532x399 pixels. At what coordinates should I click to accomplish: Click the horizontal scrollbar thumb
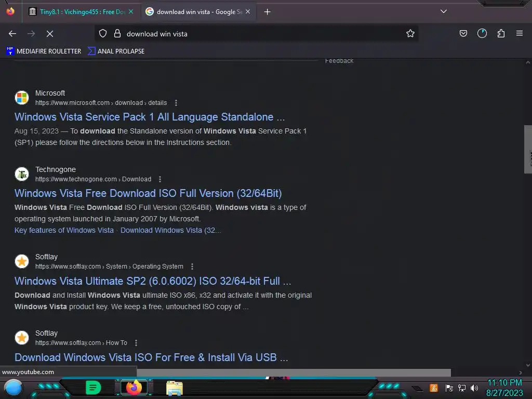[294, 373]
